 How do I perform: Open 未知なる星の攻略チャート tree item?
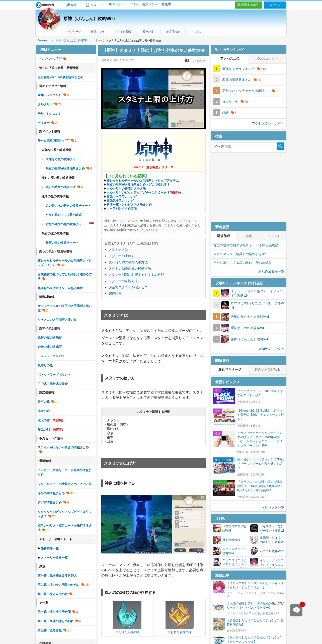(63, 159)
